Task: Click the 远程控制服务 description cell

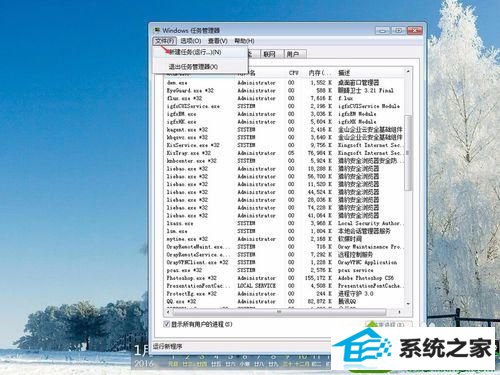Action: click(x=356, y=255)
